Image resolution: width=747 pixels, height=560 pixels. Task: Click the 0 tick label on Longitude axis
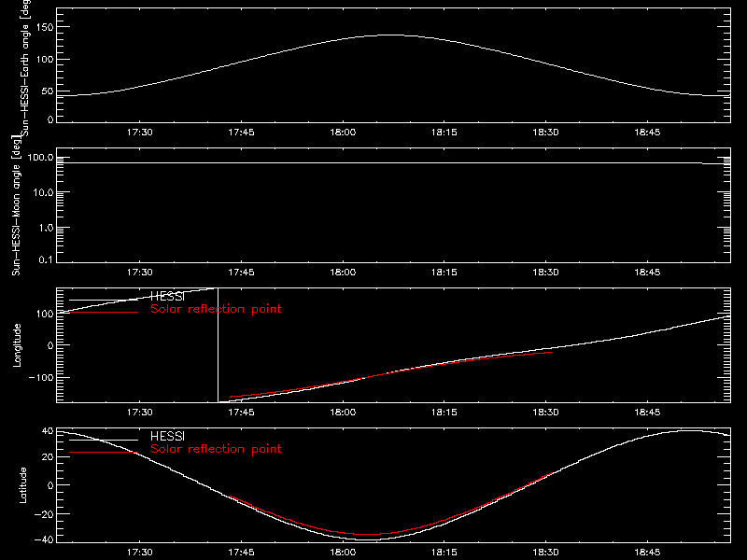[x=50, y=345]
